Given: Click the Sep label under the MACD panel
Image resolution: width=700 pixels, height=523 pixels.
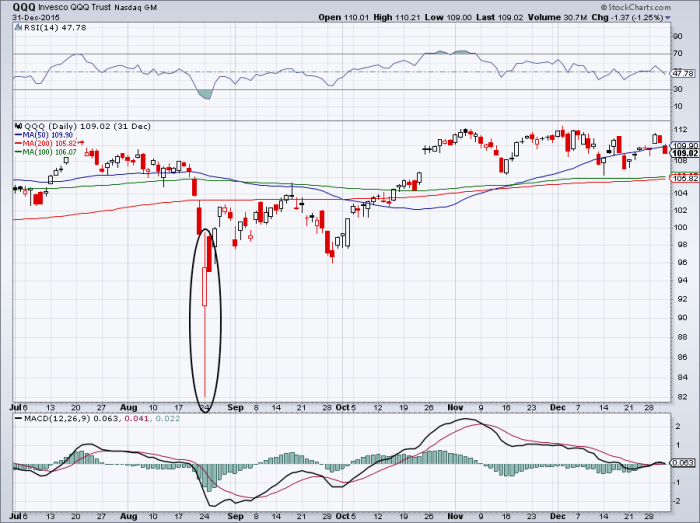Looking at the screenshot, I should pyautogui.click(x=235, y=516).
